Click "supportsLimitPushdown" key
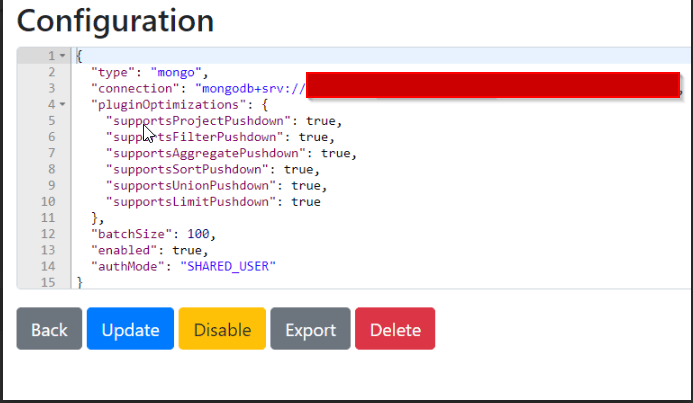Screen dimensions: 693x403 (x=191, y=202)
